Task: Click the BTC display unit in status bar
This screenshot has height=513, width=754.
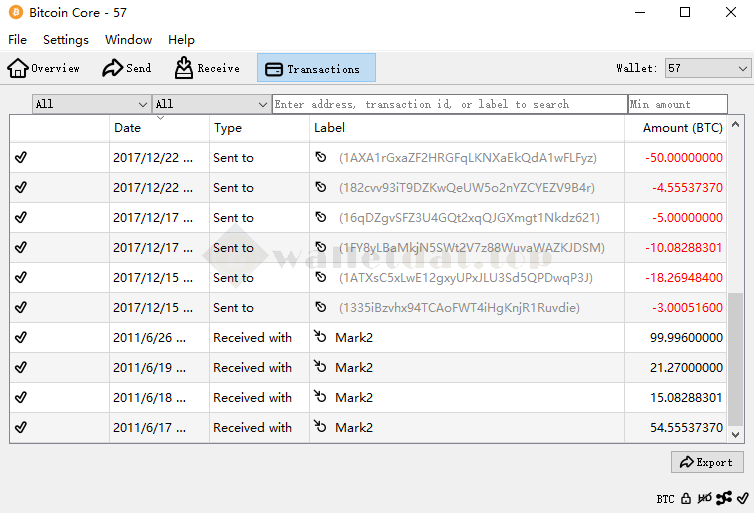Action: click(x=665, y=498)
